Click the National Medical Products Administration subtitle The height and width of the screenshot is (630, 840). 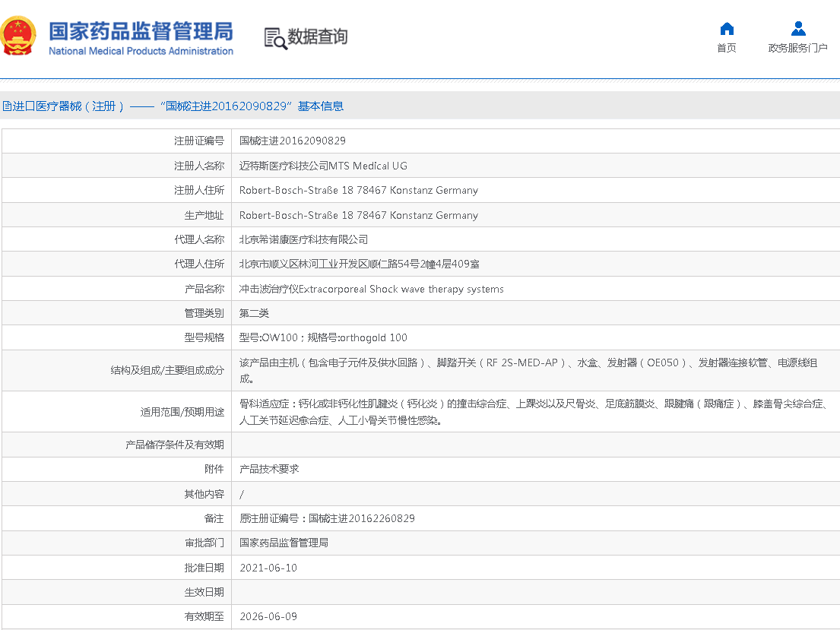point(141,51)
